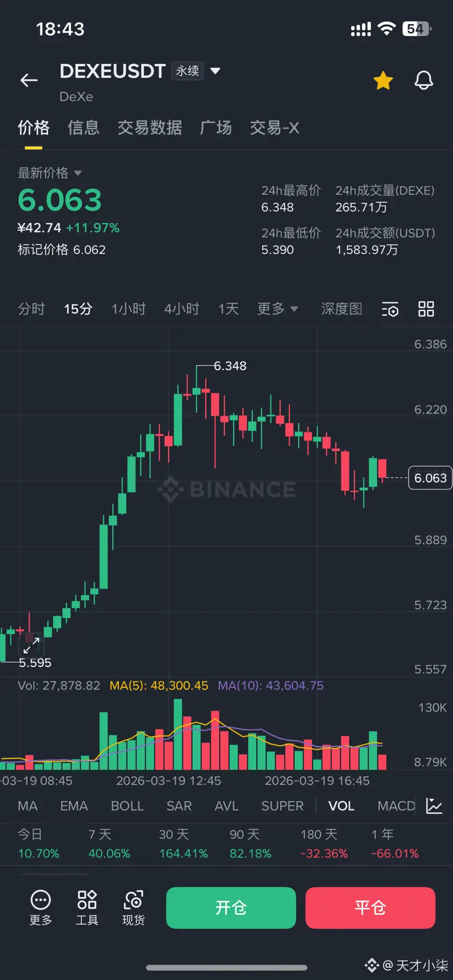
Task: Switch chart to 4小时 timeframe
Action: click(x=182, y=309)
